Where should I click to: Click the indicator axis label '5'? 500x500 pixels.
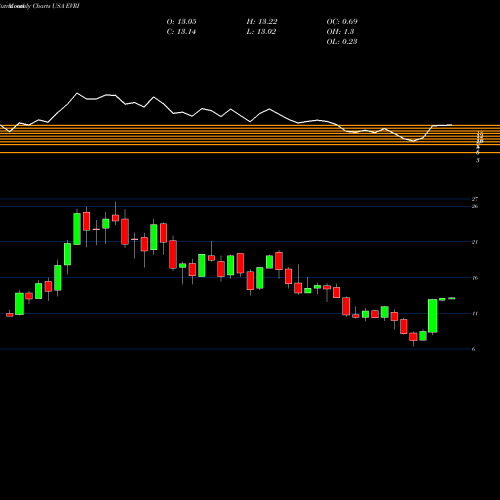[478, 160]
